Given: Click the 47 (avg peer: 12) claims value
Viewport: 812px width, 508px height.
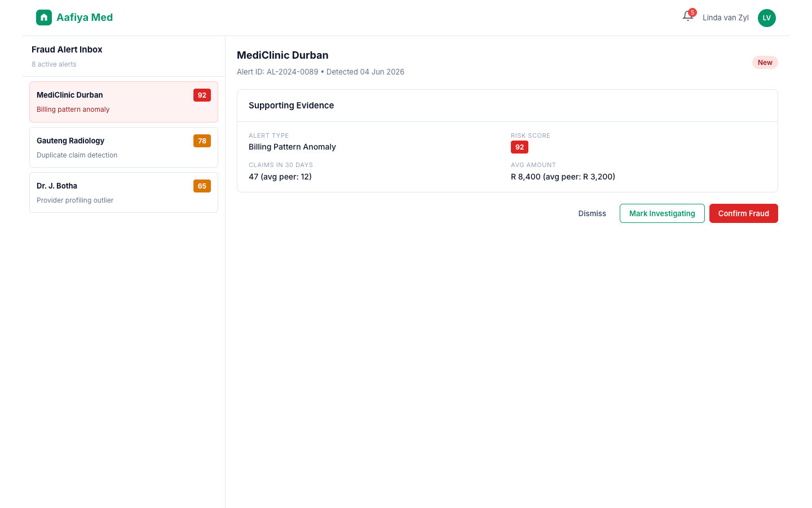Looking at the screenshot, I should [280, 177].
